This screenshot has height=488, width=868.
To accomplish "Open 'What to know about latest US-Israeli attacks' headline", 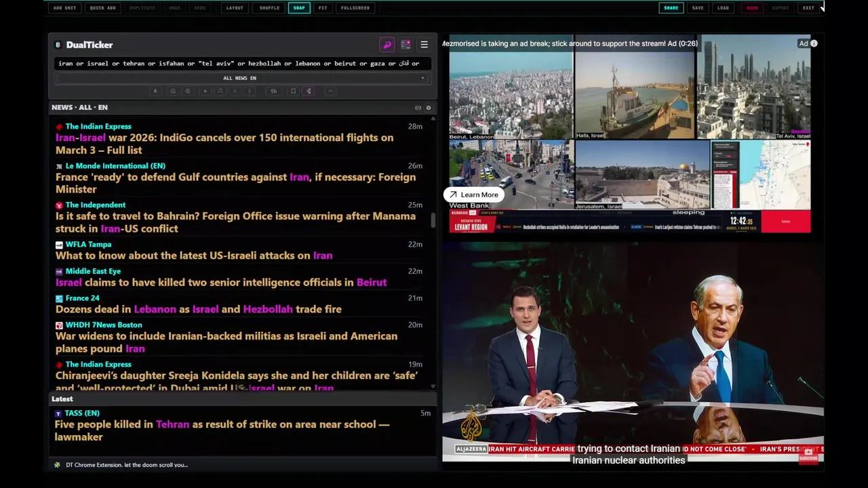I will click(x=194, y=256).
